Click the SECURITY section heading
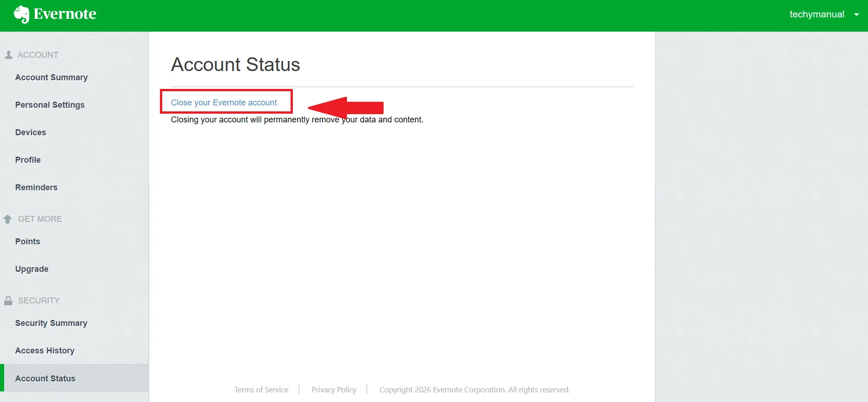The width and height of the screenshot is (868, 402). (x=39, y=301)
